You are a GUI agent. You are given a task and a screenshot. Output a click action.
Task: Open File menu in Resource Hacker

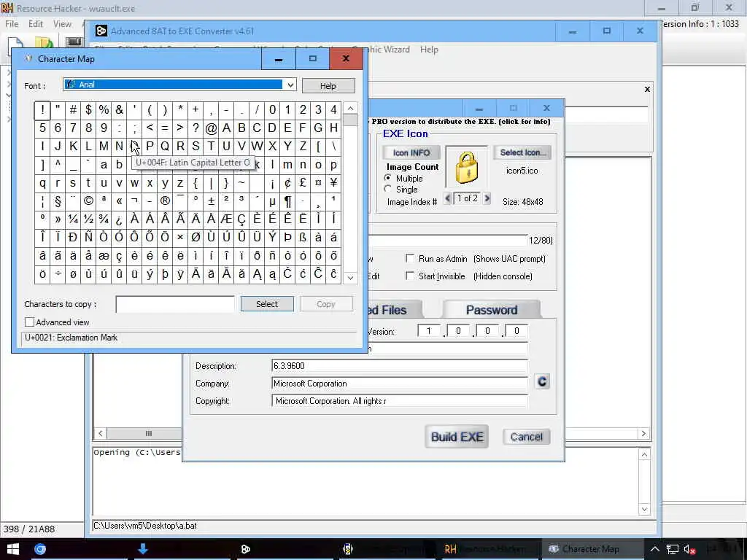pyautogui.click(x=12, y=24)
